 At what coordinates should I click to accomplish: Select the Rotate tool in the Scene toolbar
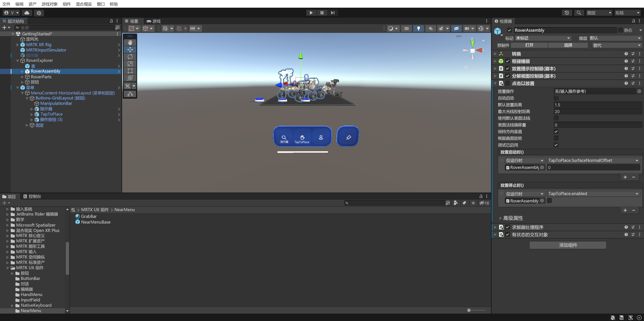130,57
